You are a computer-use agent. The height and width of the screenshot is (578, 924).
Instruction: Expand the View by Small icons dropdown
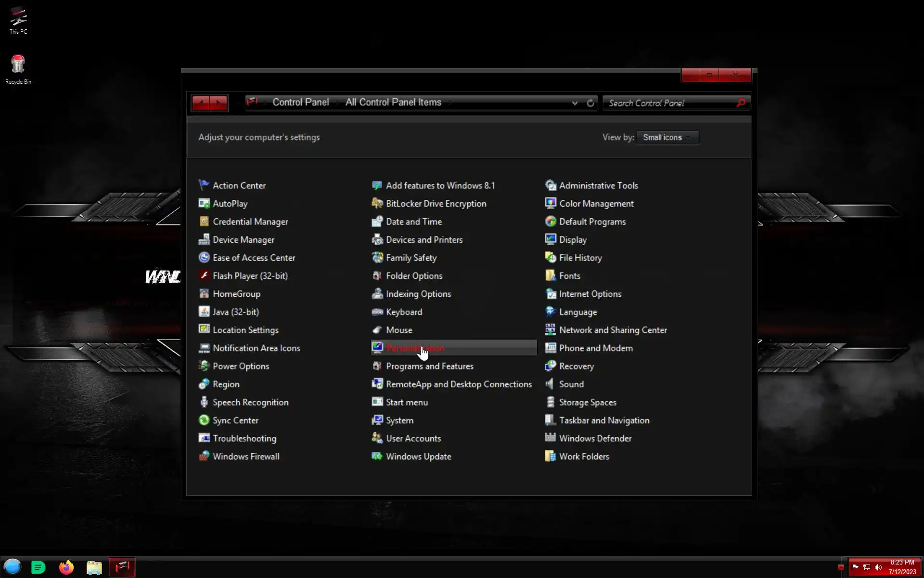tap(667, 137)
